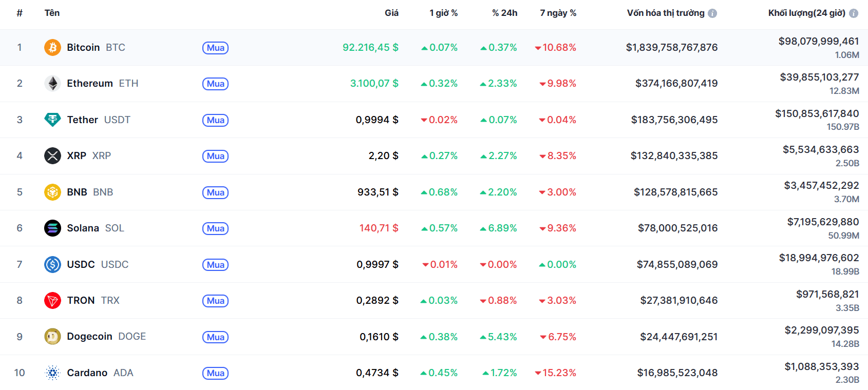Click USDC volume $18,994,976,602
The image size is (868, 390).
pos(819,258)
